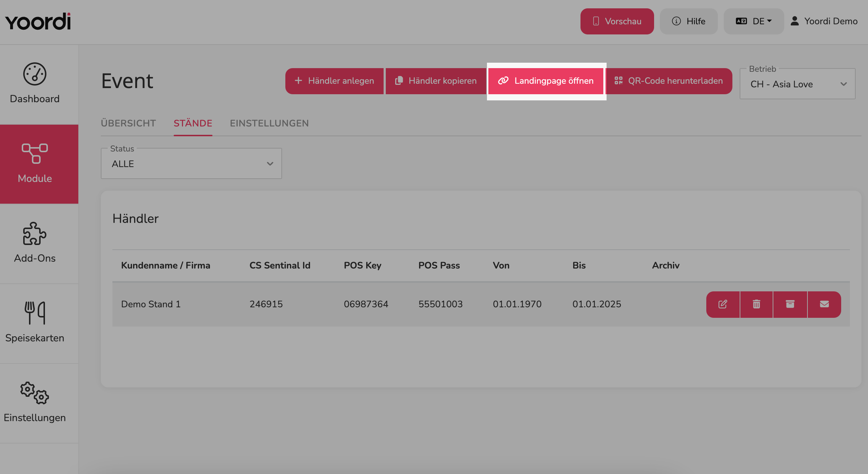Image resolution: width=868 pixels, height=474 pixels.
Task: Archive Demo Stand 1 using the archive box icon
Action: tap(790, 304)
